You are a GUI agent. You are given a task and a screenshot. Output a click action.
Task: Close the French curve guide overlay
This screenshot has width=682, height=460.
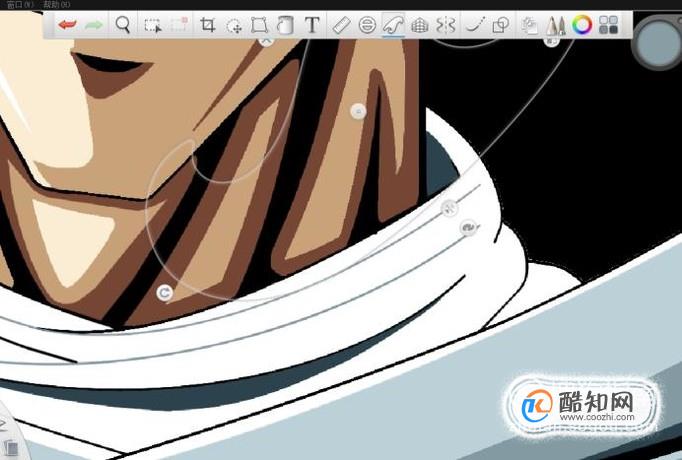coord(266,40)
